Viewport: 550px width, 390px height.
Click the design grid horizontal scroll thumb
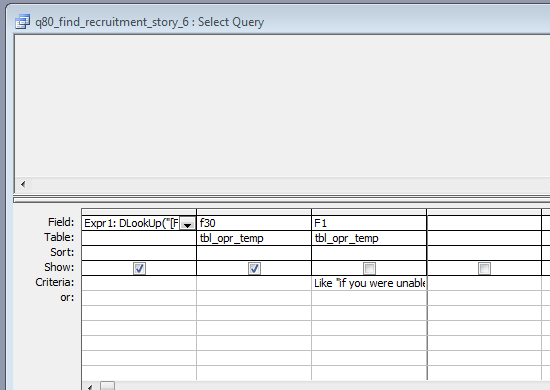(107, 386)
